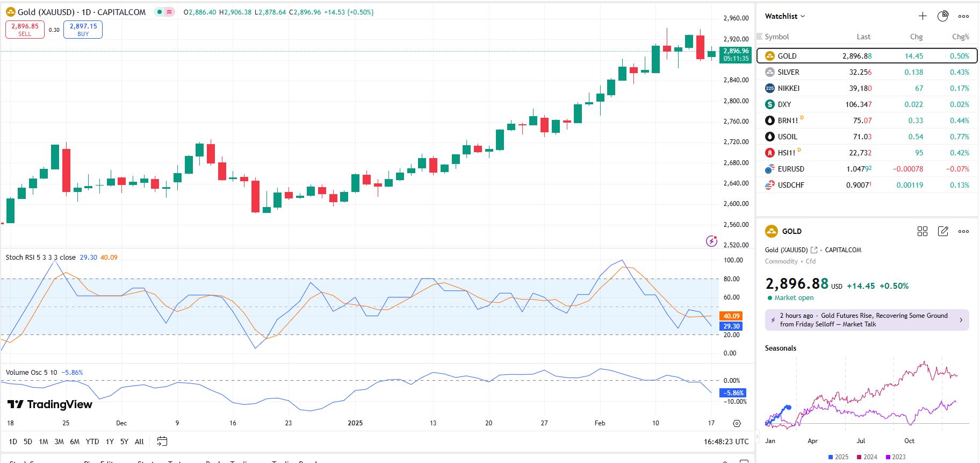Screen dimensions: 980x463
Task: Open time axis settings gear
Action: tap(737, 423)
